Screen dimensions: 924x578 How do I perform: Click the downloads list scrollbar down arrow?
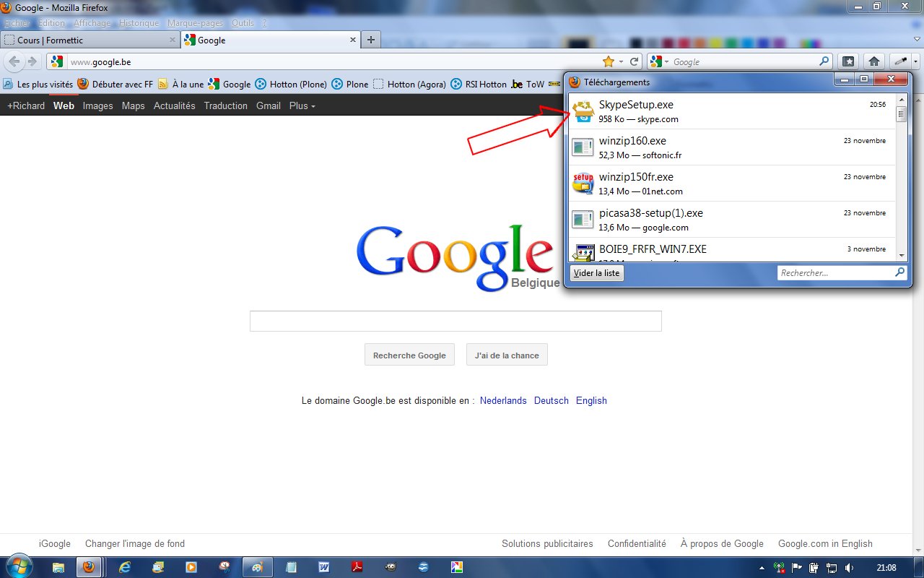coord(902,255)
